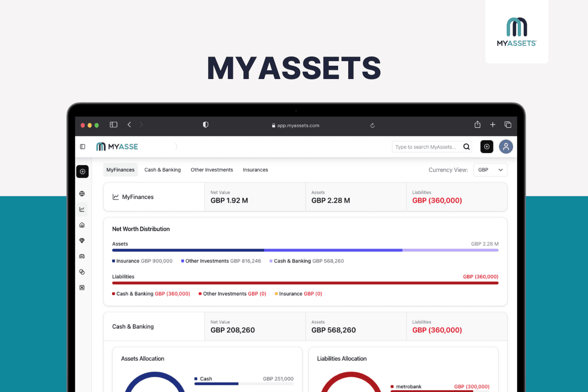Click the magnifying glass search icon

(466, 147)
